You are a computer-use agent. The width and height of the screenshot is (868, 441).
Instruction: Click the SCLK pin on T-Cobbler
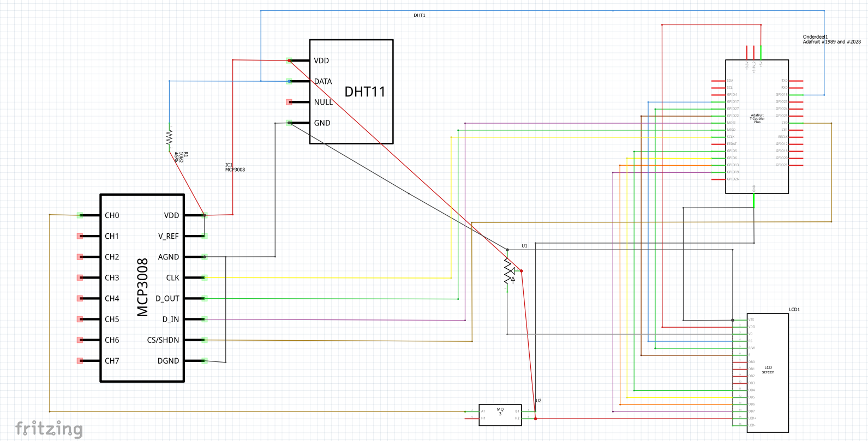click(x=731, y=137)
